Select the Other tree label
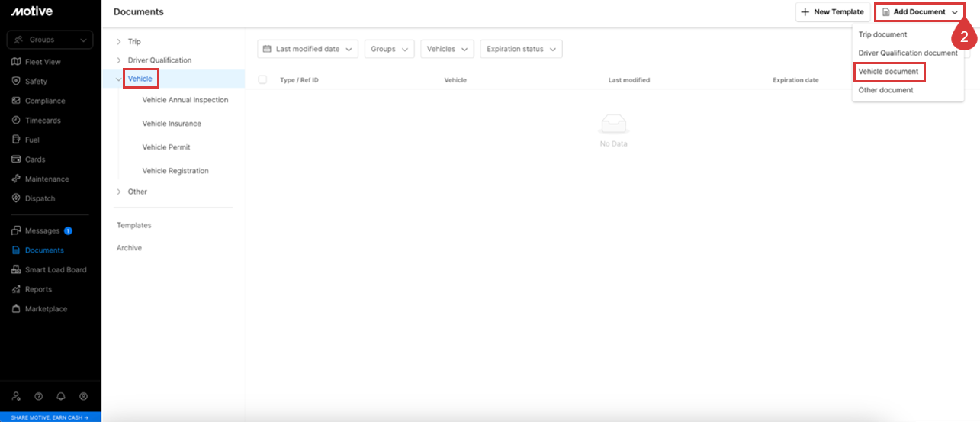This screenshot has height=422, width=980. click(137, 192)
